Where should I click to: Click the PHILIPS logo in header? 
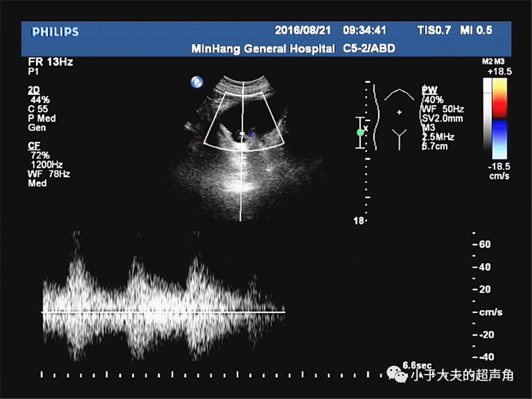(55, 32)
